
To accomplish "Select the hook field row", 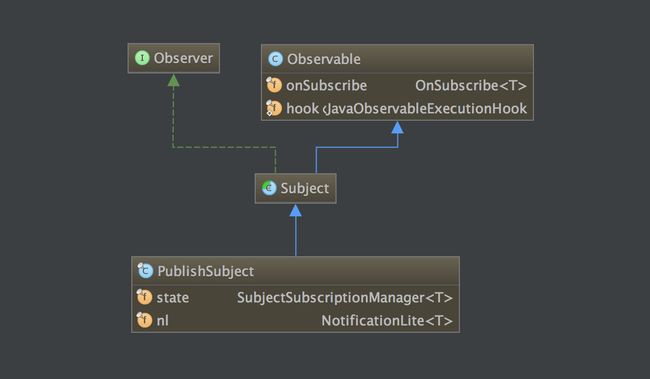I will click(x=397, y=108).
